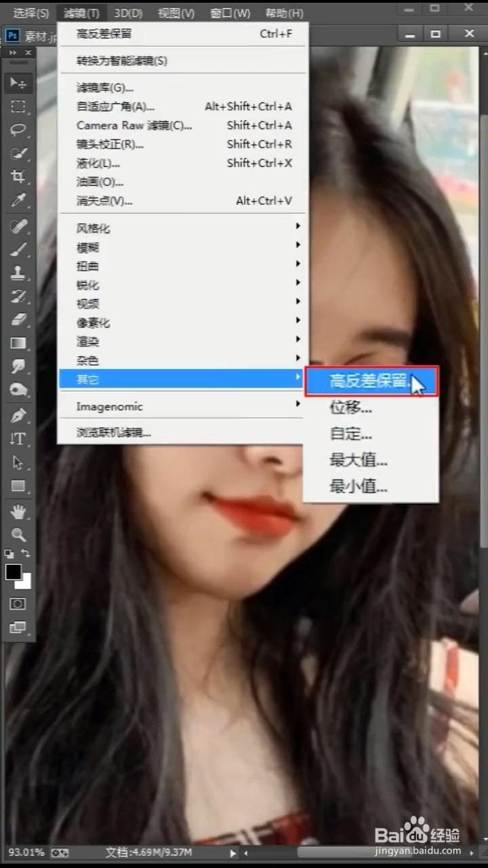This screenshot has width=488, height=868.
Task: Open the 视图(V) menu
Action: (x=176, y=13)
